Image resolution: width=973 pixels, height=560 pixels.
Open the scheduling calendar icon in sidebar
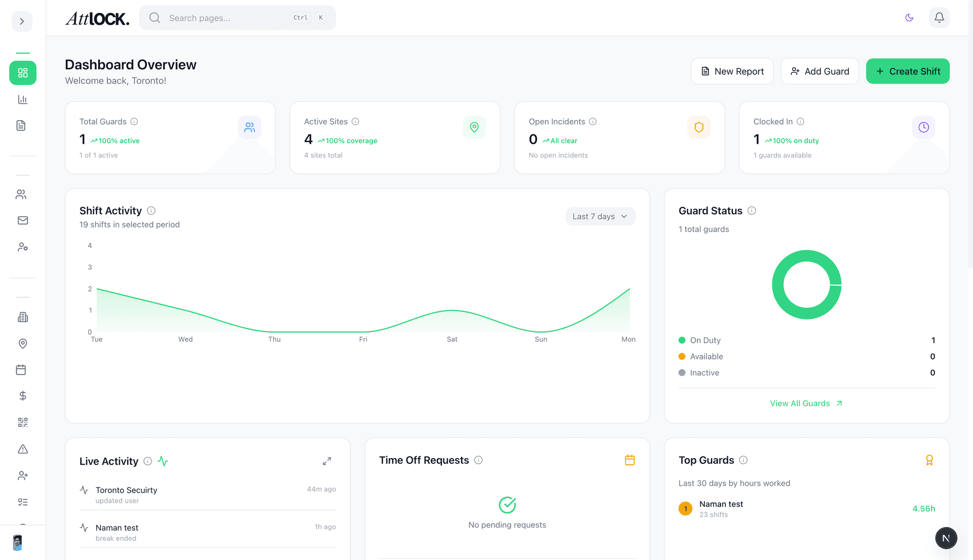point(22,370)
